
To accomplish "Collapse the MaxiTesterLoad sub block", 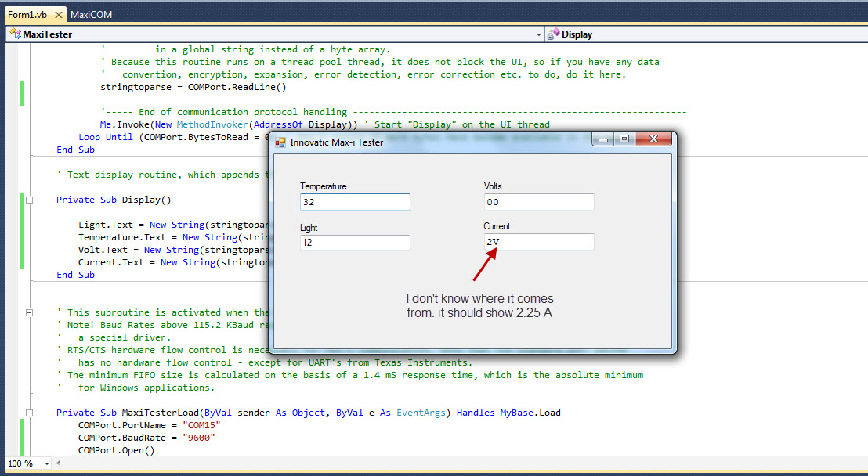I will pos(29,413).
